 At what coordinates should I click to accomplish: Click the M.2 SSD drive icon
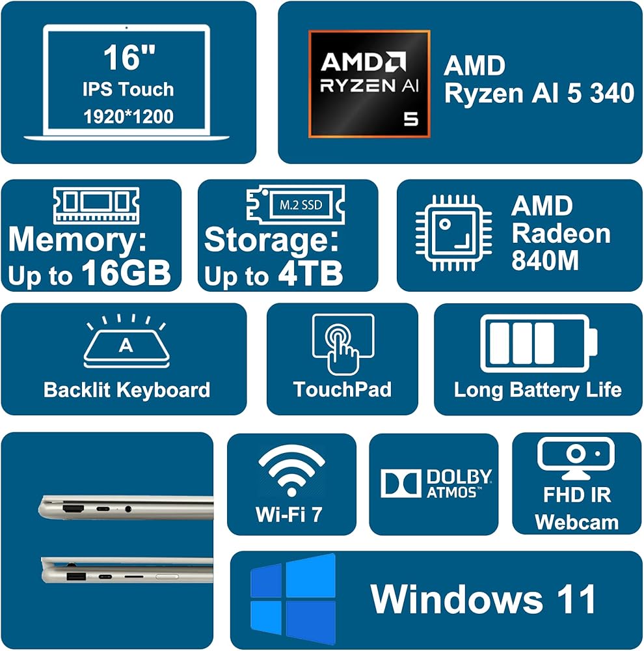coord(295,205)
